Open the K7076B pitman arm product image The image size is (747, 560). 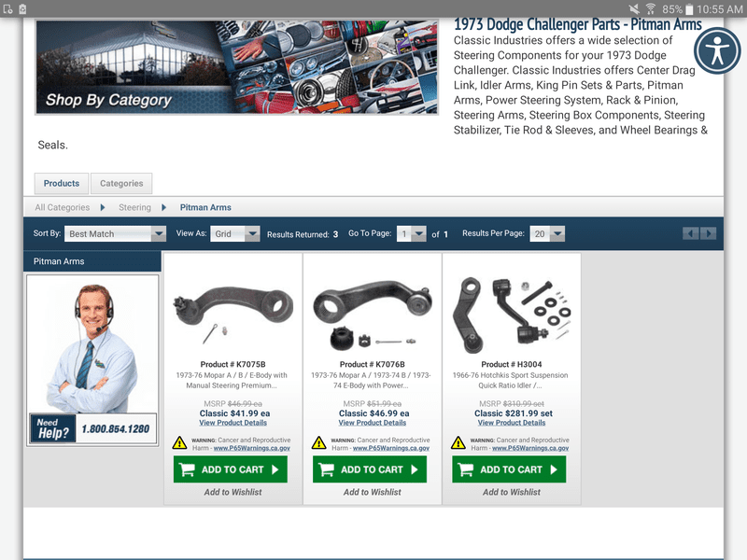(373, 314)
